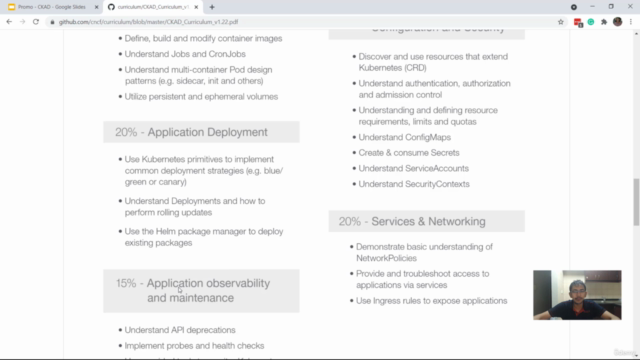
Task: Click the scrollbar up arrow
Action: 636,34
